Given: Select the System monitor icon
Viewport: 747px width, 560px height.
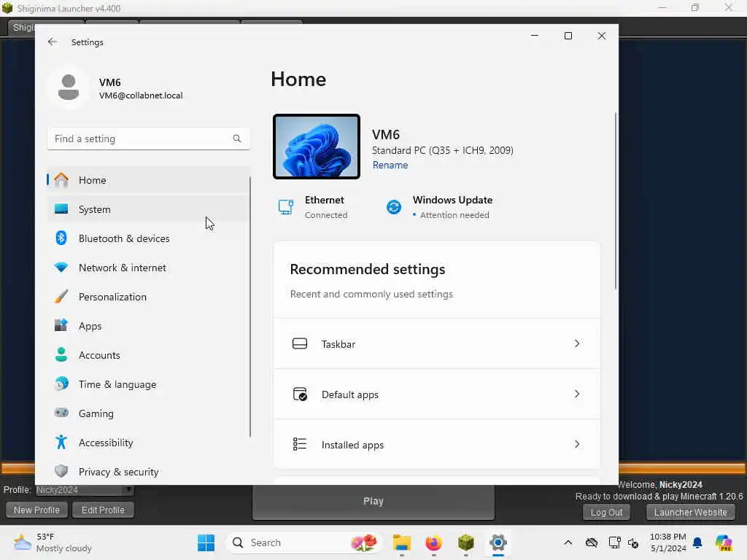Looking at the screenshot, I should pyautogui.click(x=61, y=209).
